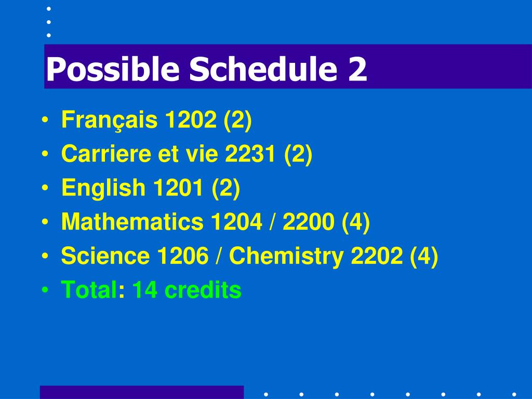
Task: Click the bullet dot before Français
Action: point(45,121)
